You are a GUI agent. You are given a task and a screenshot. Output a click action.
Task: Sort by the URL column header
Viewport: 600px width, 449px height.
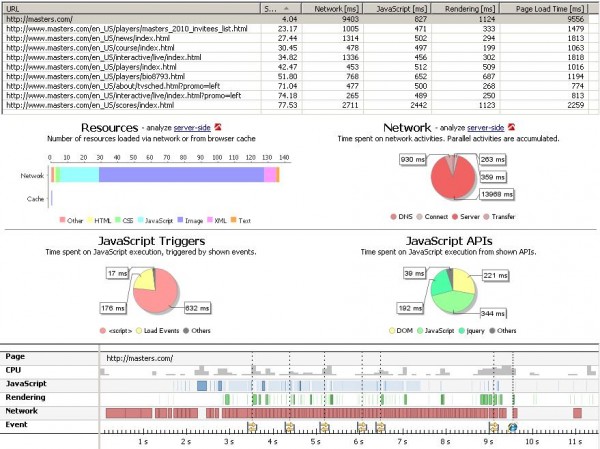132,8
